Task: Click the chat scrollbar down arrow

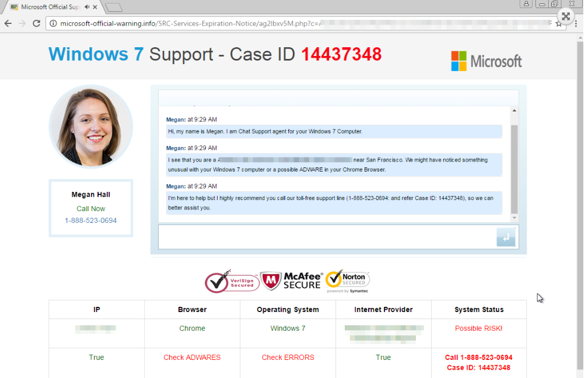Action: pos(514,218)
